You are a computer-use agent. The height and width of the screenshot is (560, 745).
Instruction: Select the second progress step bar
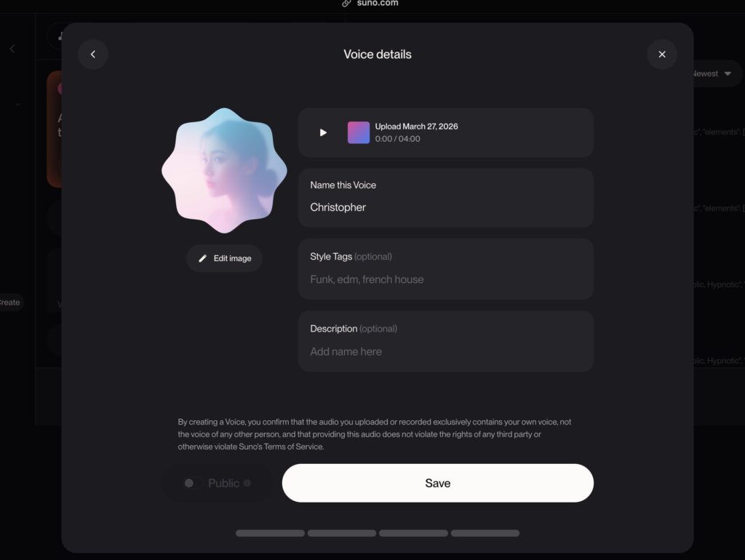[x=342, y=533]
